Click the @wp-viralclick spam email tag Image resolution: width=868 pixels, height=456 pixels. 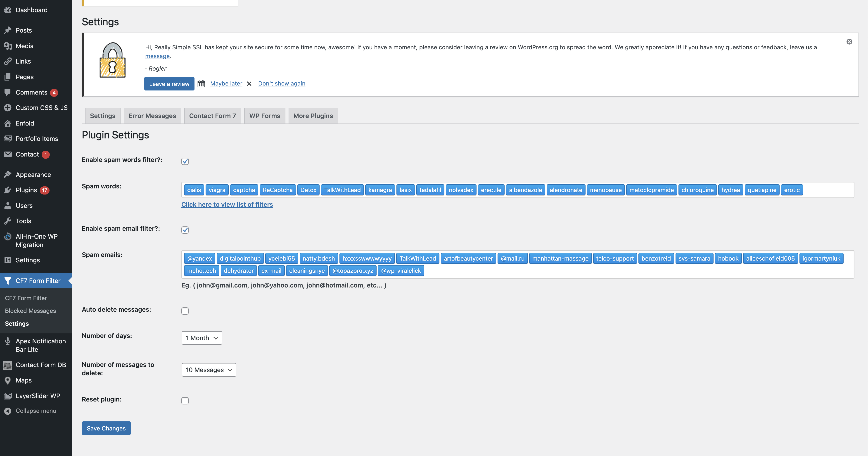pos(401,271)
